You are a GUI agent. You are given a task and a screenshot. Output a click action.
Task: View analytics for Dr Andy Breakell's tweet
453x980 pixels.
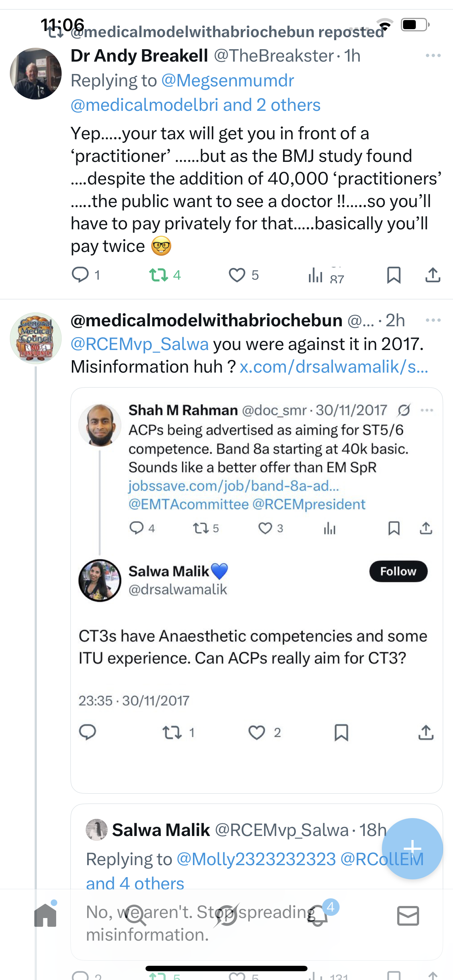(x=316, y=275)
